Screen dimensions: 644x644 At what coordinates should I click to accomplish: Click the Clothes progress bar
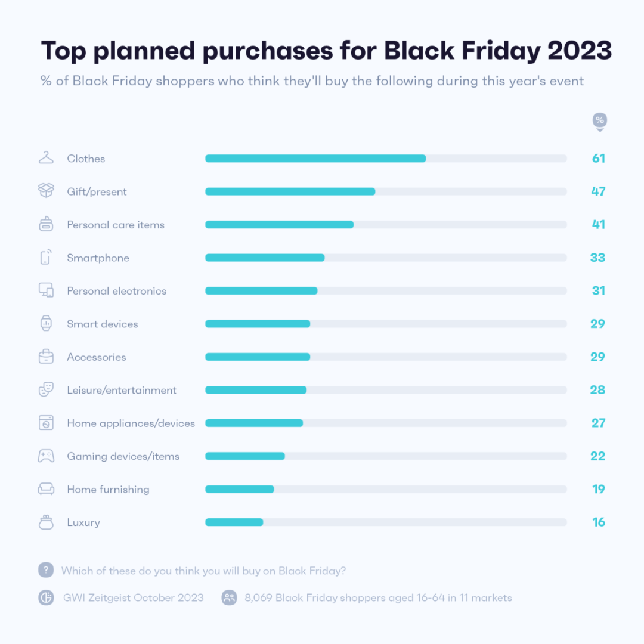tap(385, 159)
